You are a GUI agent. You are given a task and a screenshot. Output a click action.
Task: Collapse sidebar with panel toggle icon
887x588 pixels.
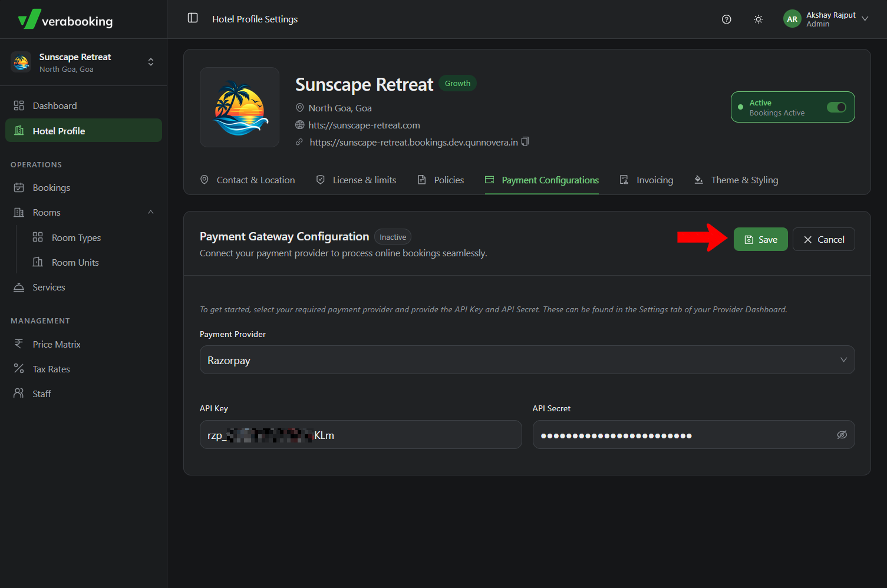tap(193, 18)
